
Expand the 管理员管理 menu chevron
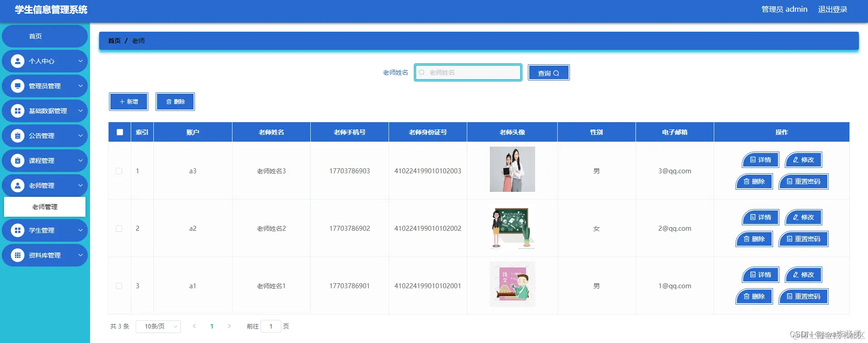(x=81, y=86)
